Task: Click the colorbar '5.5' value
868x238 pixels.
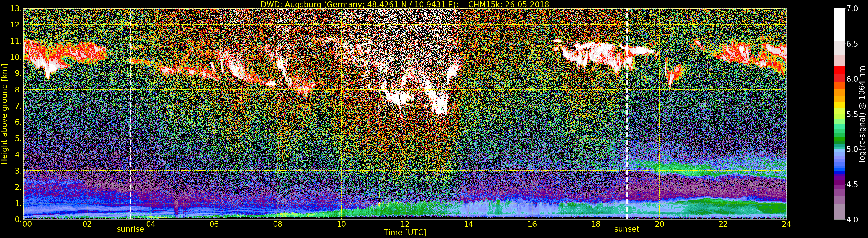Action: click(x=852, y=114)
